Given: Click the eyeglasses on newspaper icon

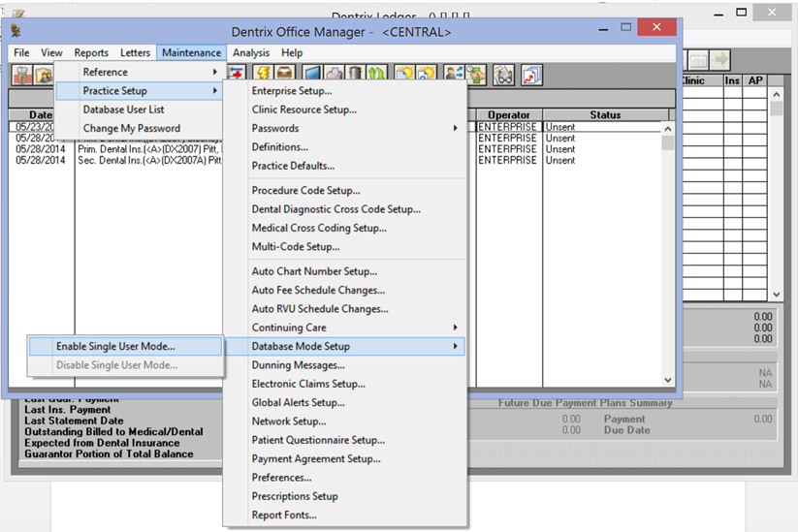Looking at the screenshot, I should pos(503,76).
